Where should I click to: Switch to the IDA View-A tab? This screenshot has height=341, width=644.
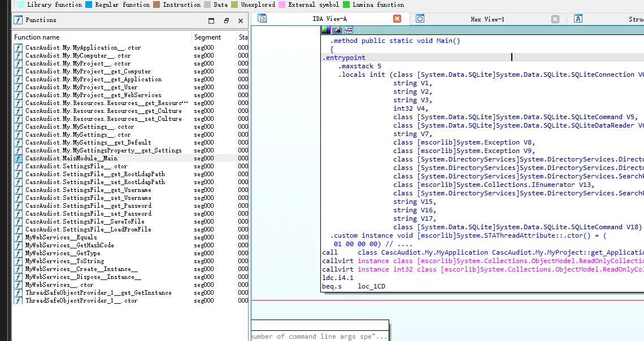329,19
